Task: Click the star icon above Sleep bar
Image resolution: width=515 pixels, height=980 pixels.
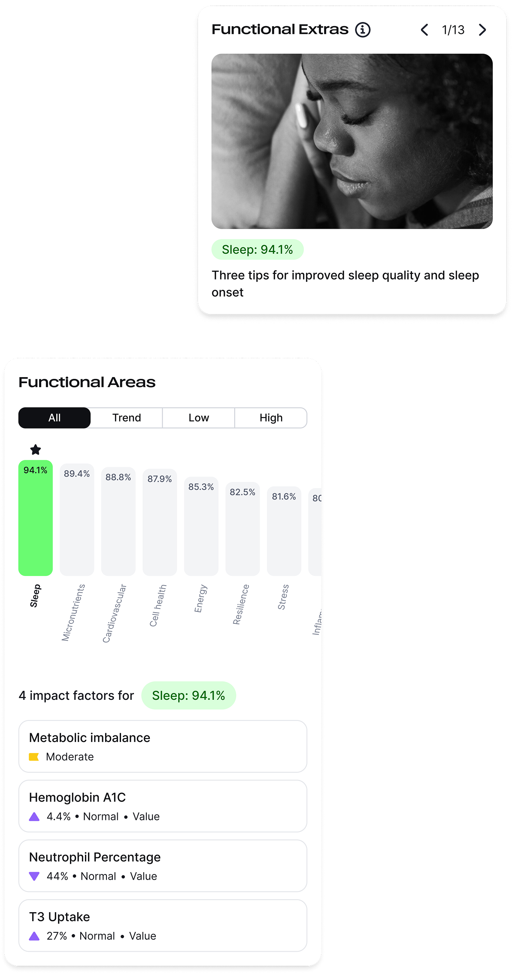Action: tap(36, 450)
